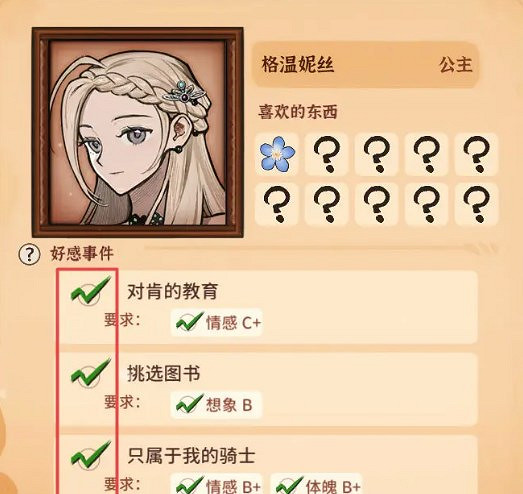
Task: Click the 格温妮丝 name banner
Action: [366, 65]
